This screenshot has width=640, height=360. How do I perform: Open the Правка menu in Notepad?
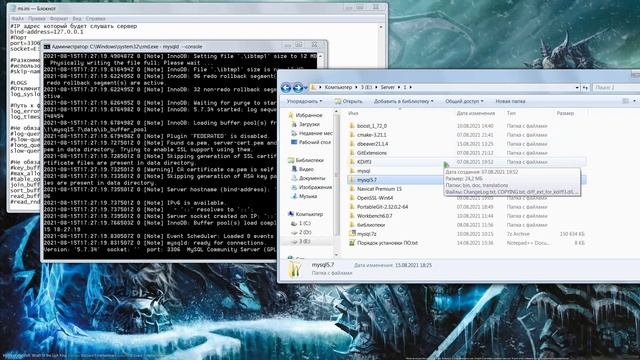(x=37, y=18)
